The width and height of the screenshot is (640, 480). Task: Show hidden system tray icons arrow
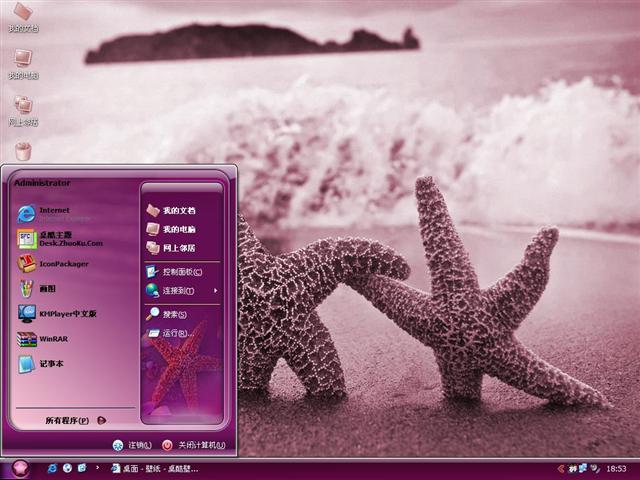click(561, 468)
